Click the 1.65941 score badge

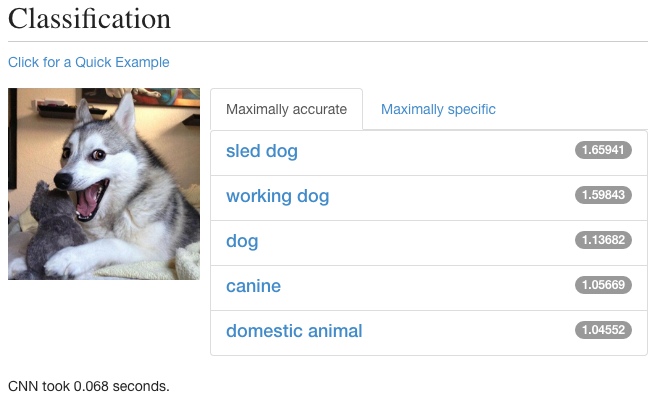pos(604,150)
